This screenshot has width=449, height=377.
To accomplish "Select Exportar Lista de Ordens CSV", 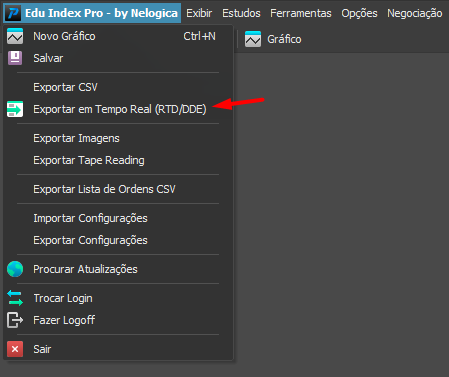I will pyautogui.click(x=118, y=189).
